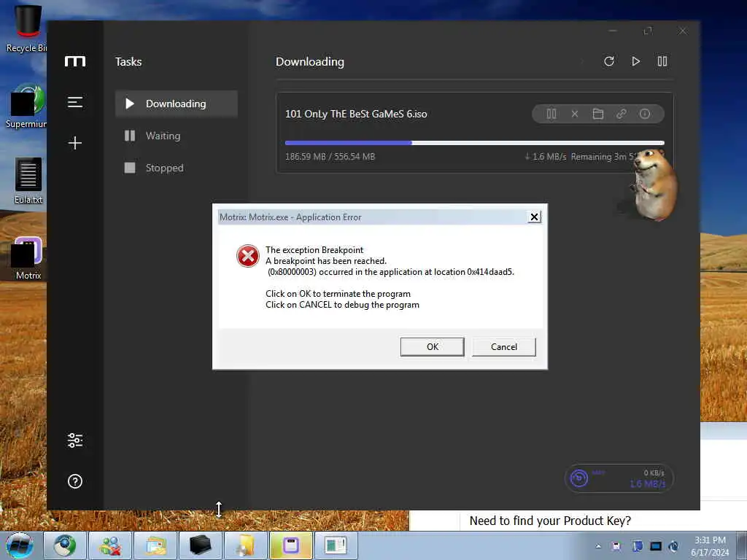Pause the 101 OnLy ThE BeSt GaMeS task
This screenshot has height=560, width=747.
(x=551, y=114)
